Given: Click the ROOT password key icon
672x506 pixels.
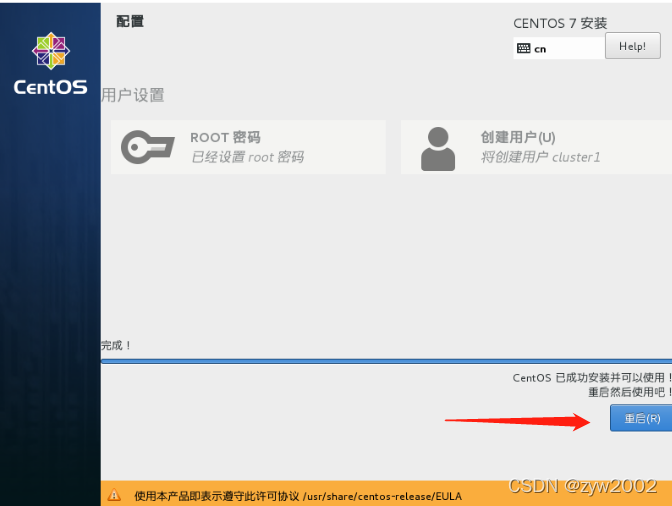Looking at the screenshot, I should (x=147, y=147).
